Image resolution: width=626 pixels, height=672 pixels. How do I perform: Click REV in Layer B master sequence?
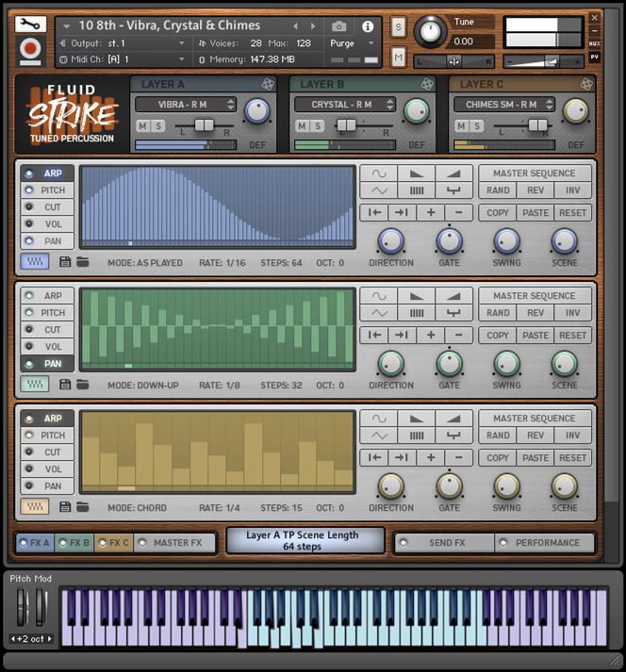[x=535, y=313]
